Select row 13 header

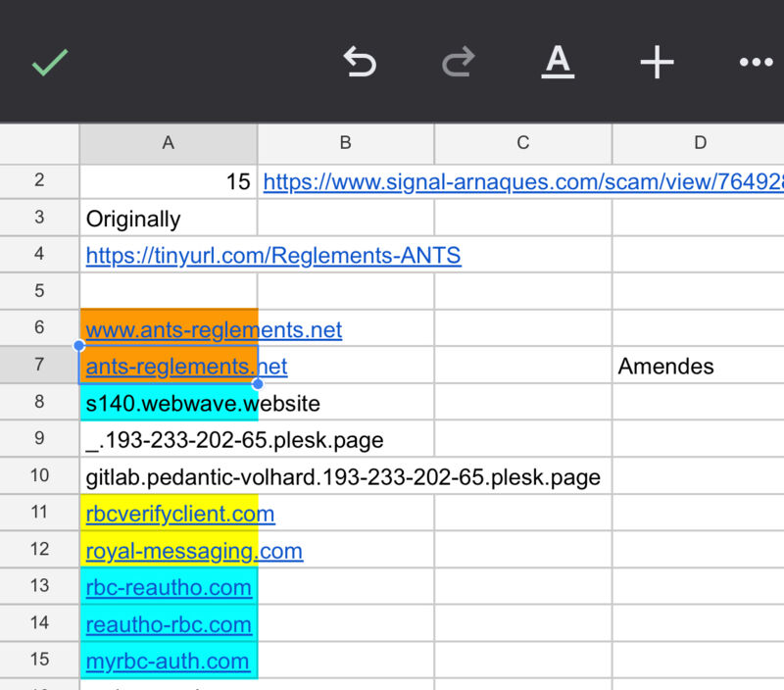(x=39, y=585)
